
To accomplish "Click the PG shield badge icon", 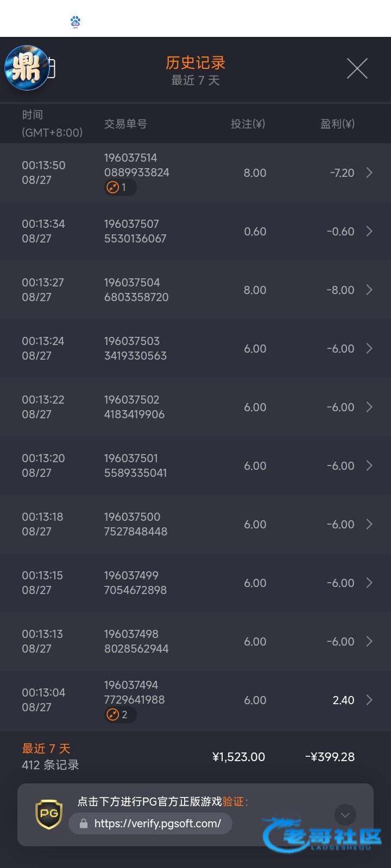I will click(x=49, y=815).
